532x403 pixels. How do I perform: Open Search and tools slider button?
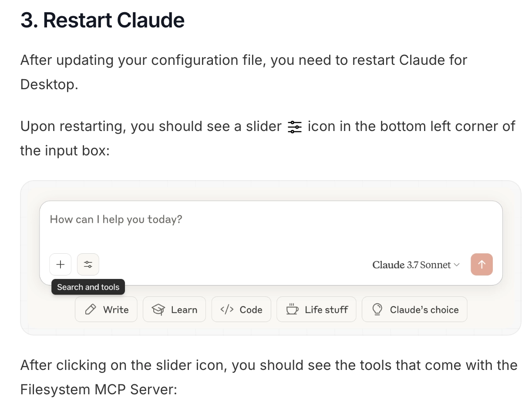point(88,264)
